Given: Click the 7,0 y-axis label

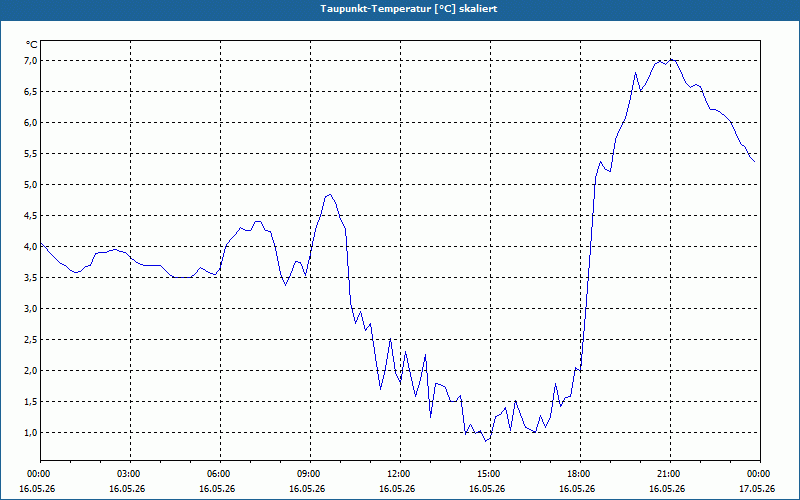Looking at the screenshot, I should click(31, 61).
